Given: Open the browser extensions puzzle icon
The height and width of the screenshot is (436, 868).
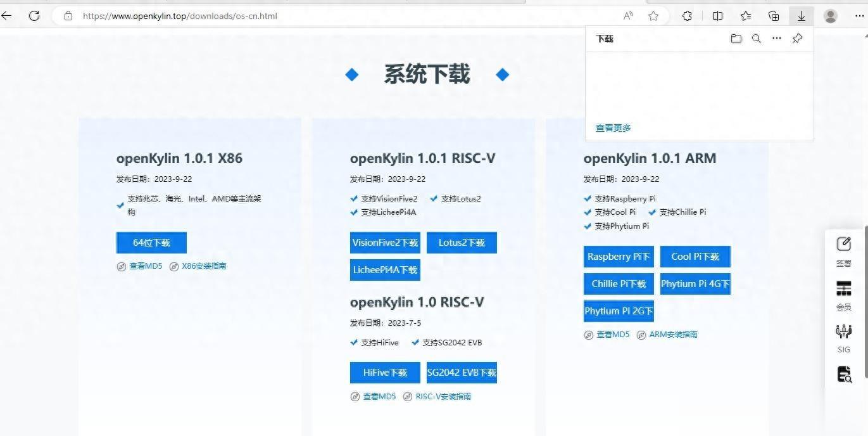Looking at the screenshot, I should click(687, 16).
